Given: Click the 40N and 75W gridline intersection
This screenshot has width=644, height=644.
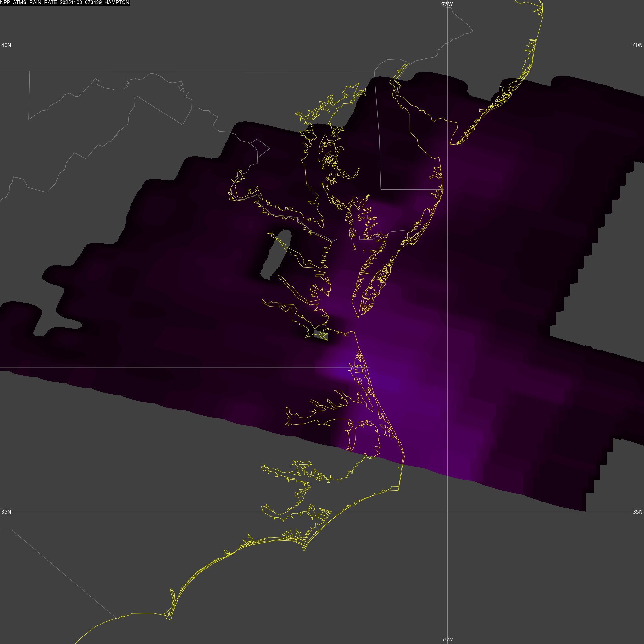Looking at the screenshot, I should (447, 45).
